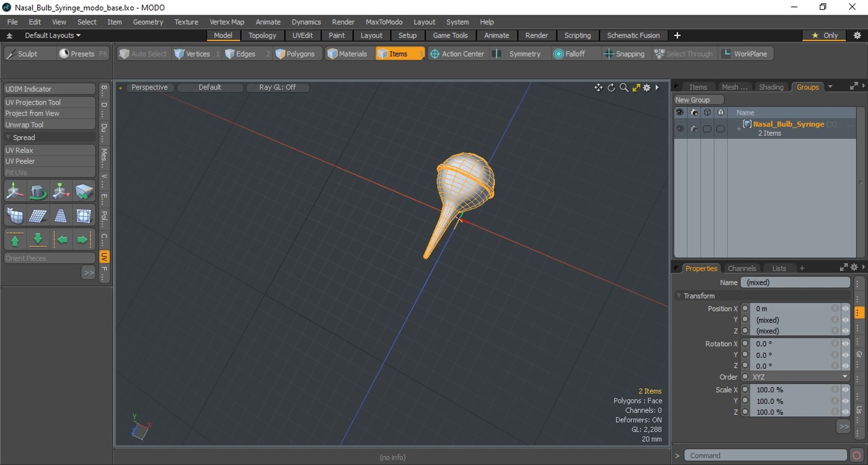Switch to the Channels tab
This screenshot has height=465, width=868.
point(742,268)
